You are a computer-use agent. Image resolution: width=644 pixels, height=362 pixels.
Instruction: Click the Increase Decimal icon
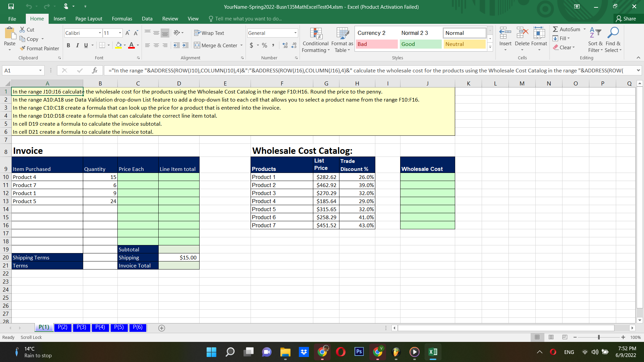tap(285, 45)
